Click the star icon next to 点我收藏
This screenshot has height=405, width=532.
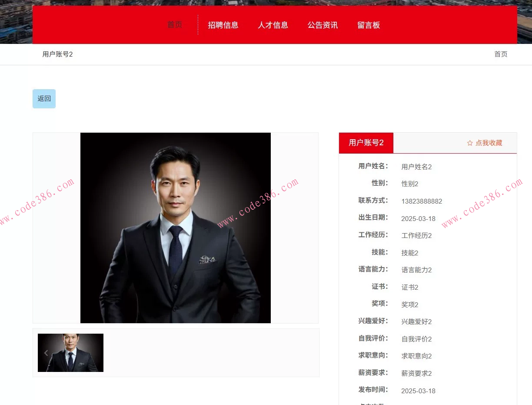pos(469,143)
